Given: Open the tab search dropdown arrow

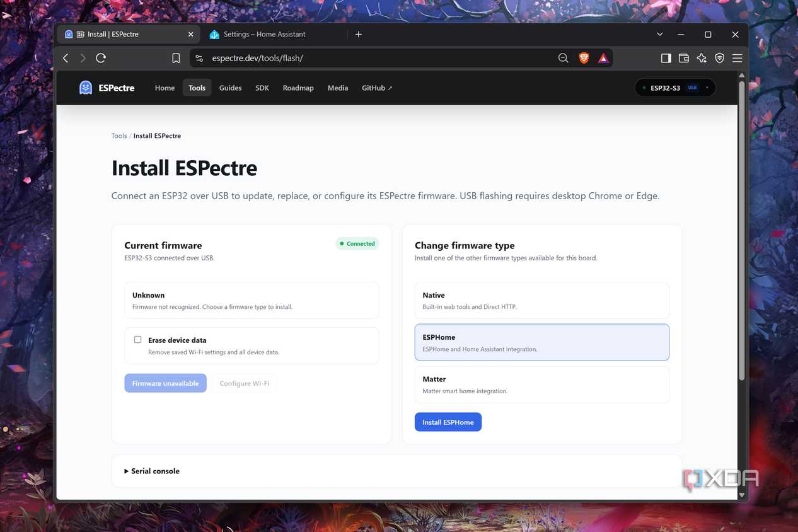Looking at the screenshot, I should [660, 34].
